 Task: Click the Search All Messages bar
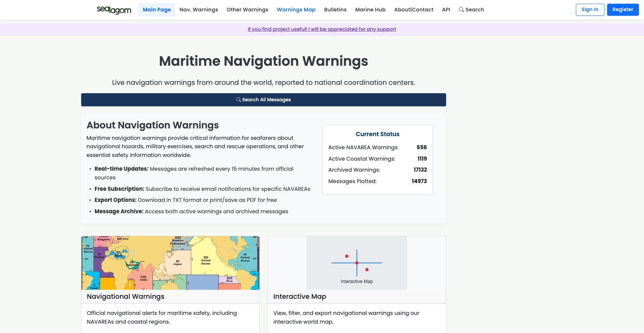click(263, 100)
